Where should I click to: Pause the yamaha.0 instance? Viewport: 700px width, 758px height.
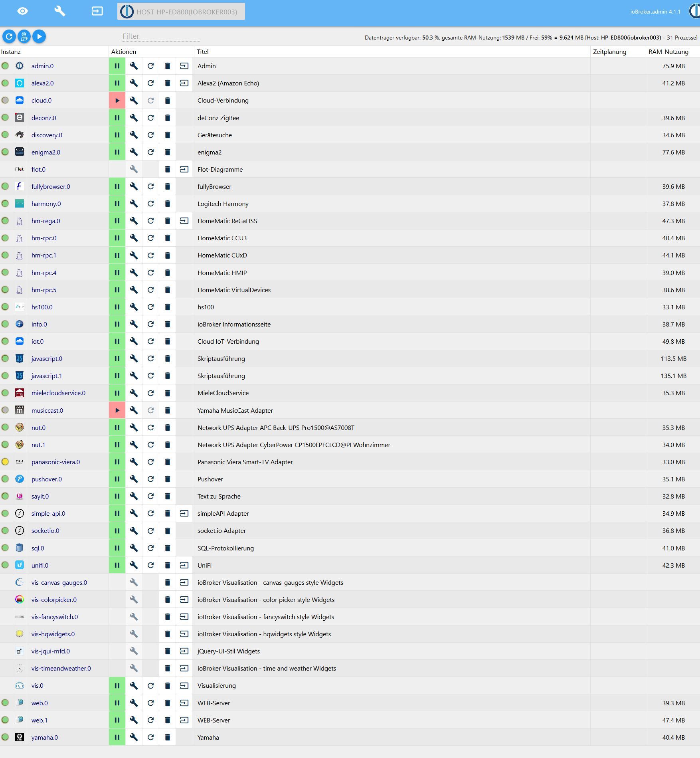pyautogui.click(x=117, y=737)
